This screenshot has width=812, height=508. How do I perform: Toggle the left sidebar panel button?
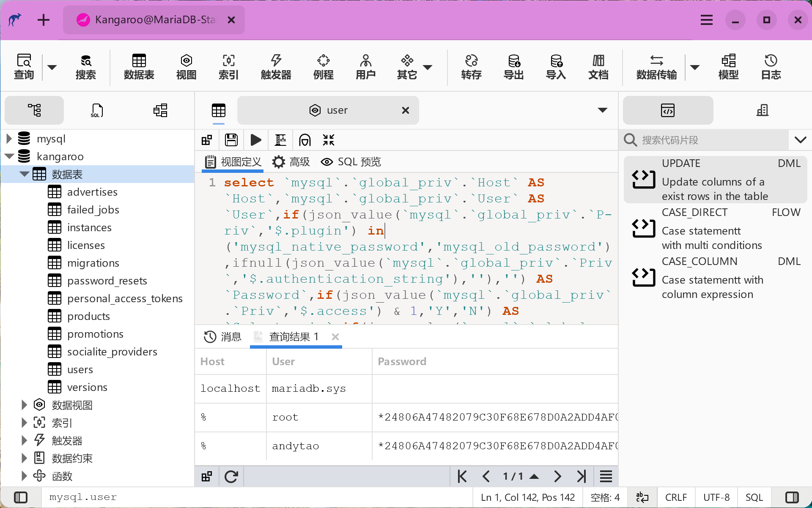(21, 497)
